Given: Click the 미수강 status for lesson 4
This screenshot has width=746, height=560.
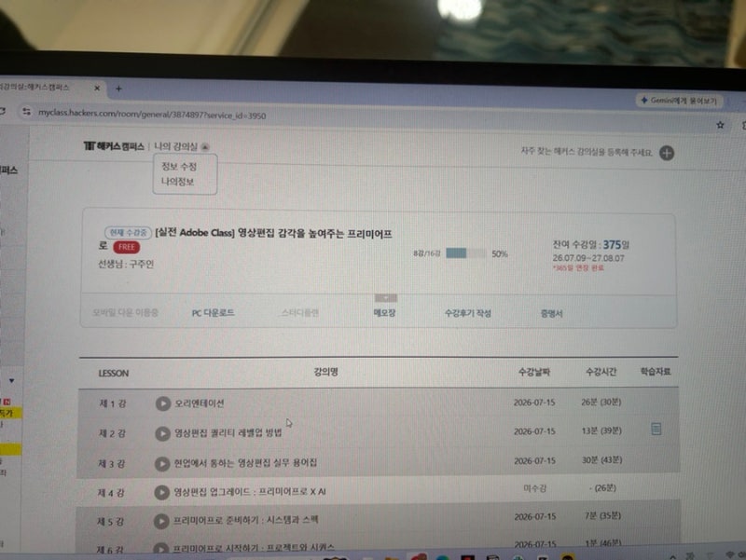Looking at the screenshot, I should point(534,488).
